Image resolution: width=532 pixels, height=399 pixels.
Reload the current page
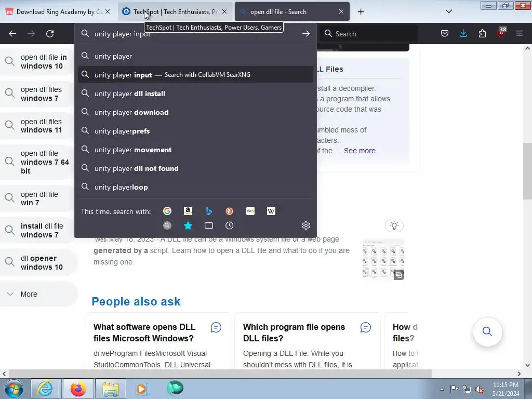pos(50,34)
